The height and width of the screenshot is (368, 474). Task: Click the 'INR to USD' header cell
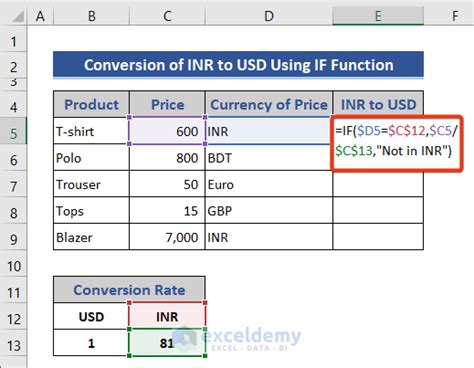tap(378, 104)
